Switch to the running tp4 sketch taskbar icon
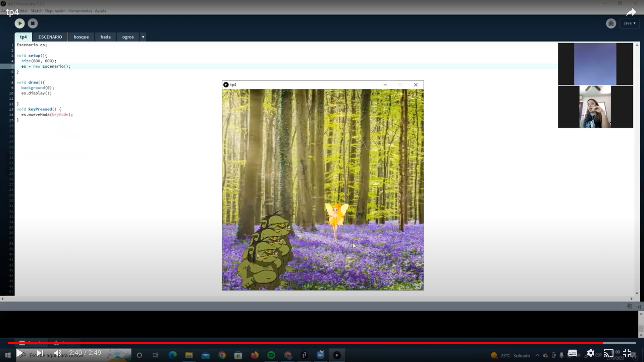This screenshot has height=362, width=644. 337,355
